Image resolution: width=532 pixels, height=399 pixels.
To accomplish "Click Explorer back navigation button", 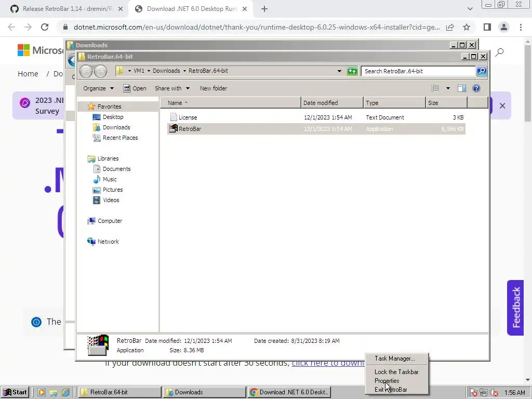I will click(x=86, y=71).
